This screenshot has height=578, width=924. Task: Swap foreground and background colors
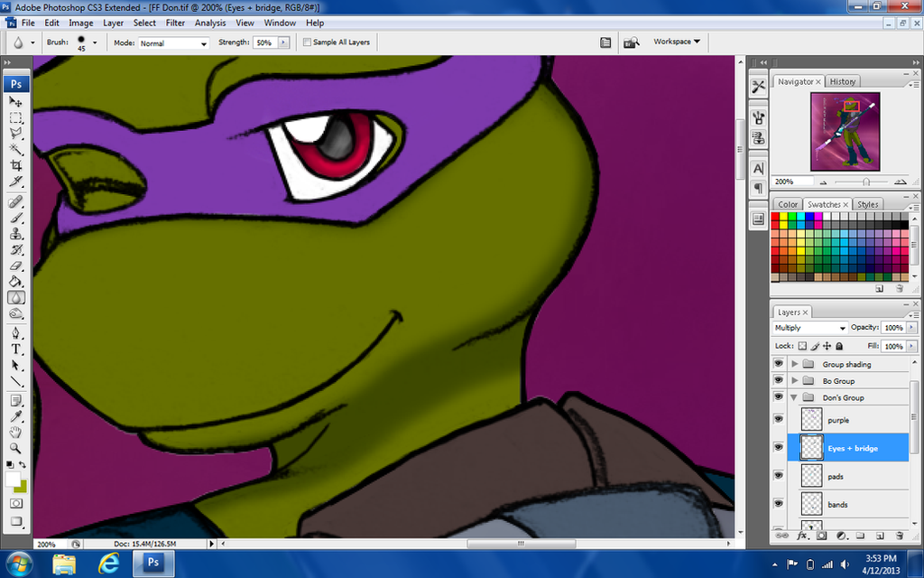tap(23, 465)
